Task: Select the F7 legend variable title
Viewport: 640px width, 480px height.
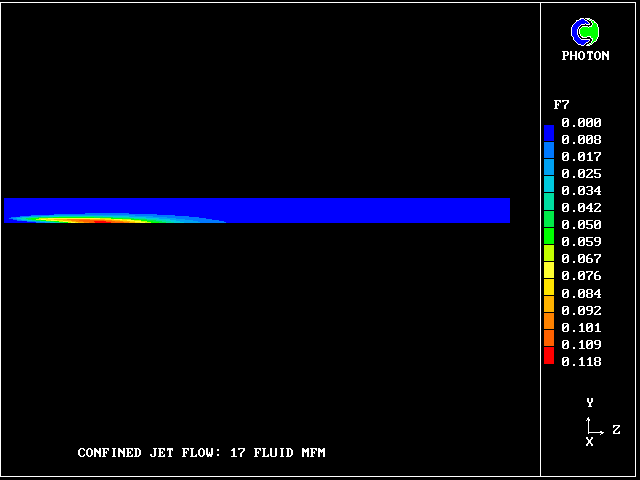Action: coord(561,104)
